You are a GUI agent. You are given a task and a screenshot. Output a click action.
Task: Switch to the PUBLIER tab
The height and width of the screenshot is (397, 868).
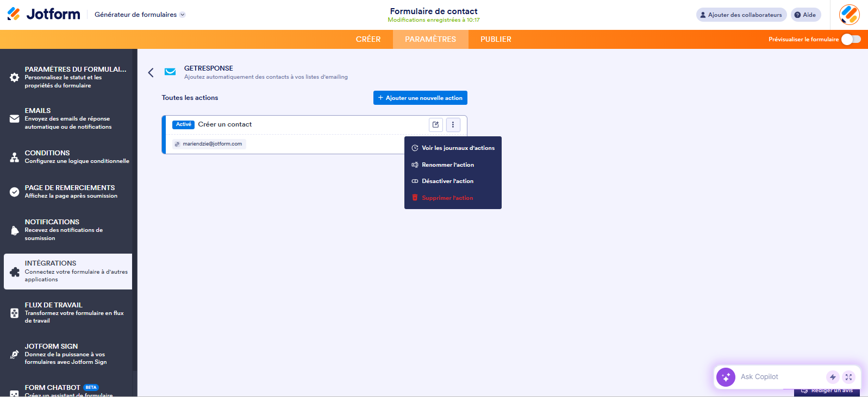coord(496,39)
